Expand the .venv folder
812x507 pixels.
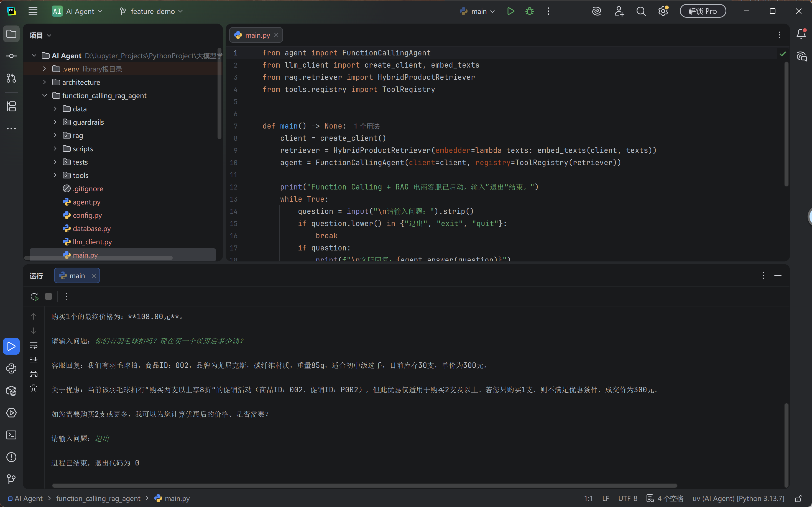tap(44, 69)
